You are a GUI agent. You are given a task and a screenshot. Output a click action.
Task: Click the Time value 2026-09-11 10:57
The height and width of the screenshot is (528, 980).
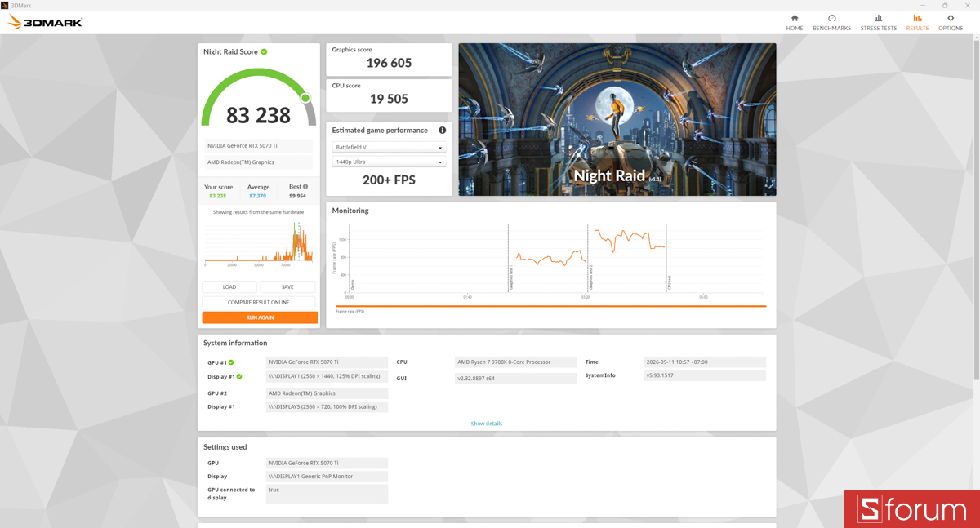[704, 362]
